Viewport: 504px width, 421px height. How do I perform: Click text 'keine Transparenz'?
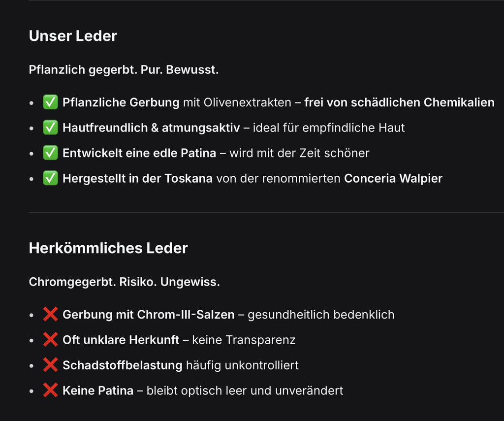244,340
